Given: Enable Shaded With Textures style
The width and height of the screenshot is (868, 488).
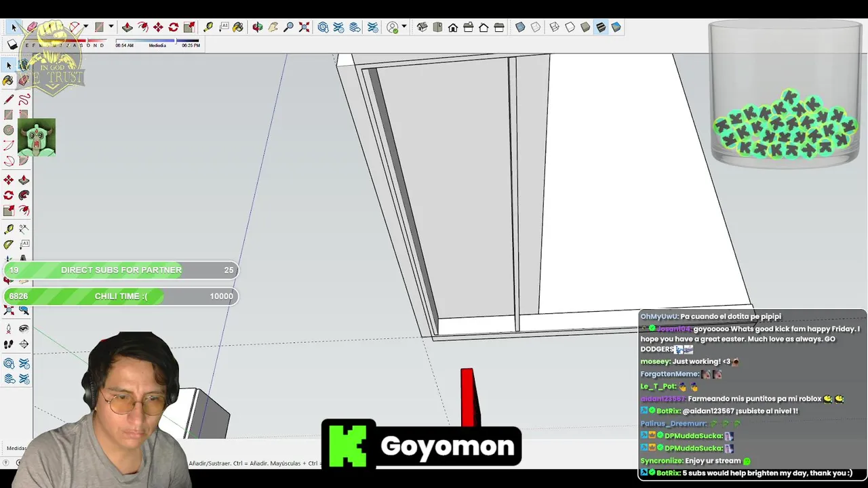Looking at the screenshot, I should [601, 27].
